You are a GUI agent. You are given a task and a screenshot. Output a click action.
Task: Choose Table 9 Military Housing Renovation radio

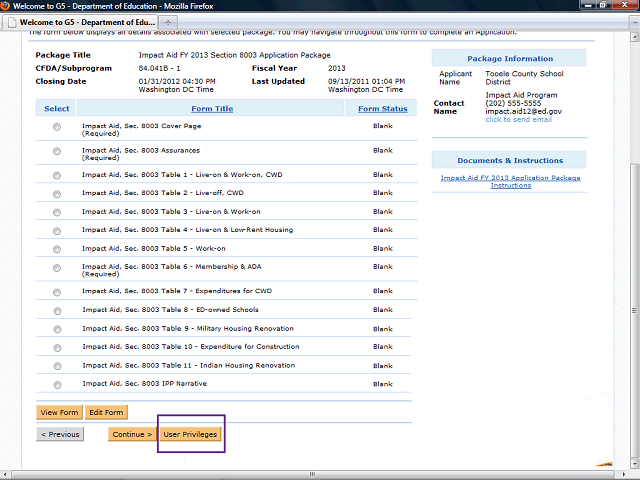pyautogui.click(x=58, y=329)
